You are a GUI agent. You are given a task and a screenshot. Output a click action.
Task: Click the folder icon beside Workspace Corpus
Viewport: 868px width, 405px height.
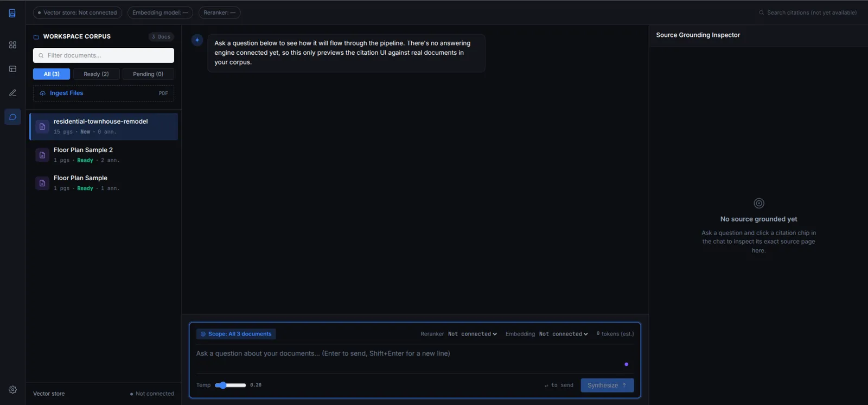coord(36,37)
